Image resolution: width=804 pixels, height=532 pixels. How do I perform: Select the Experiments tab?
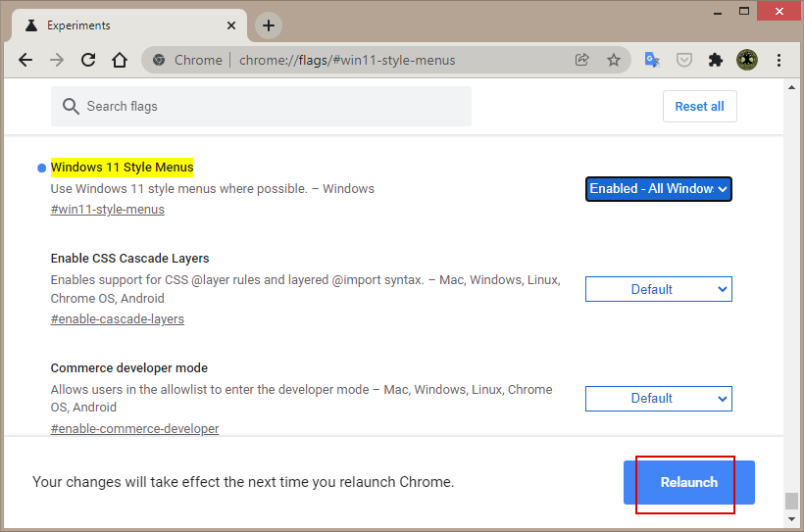[128, 25]
